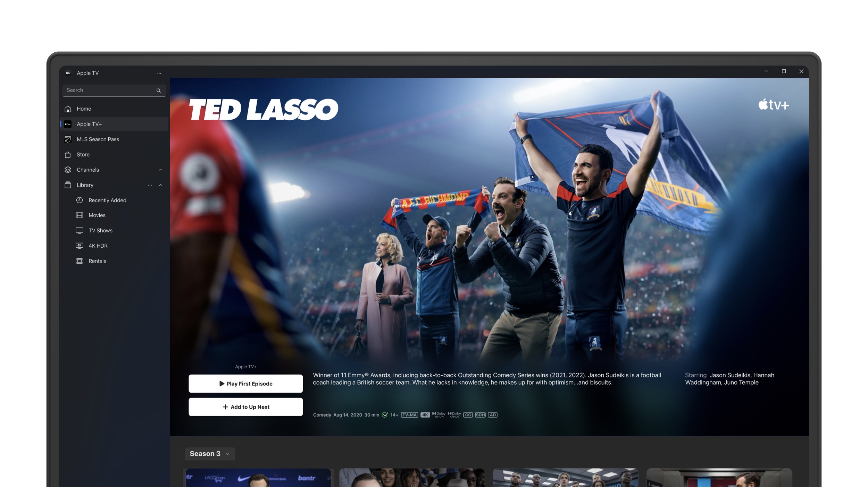Click Play First Episode button
This screenshot has width=868, height=487.
pos(245,383)
